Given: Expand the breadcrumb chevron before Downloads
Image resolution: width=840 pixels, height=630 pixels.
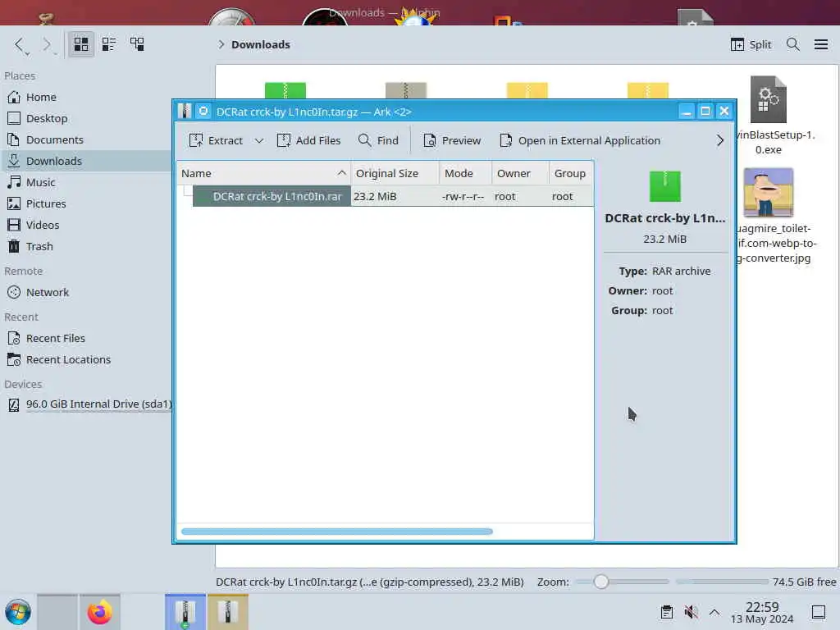Looking at the screenshot, I should pos(221,44).
